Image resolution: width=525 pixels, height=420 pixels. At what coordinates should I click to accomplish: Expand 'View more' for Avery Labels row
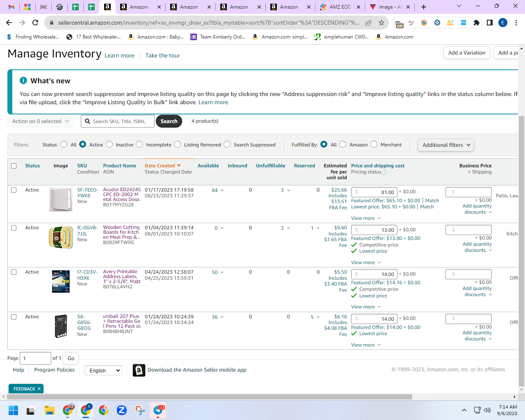click(366, 307)
